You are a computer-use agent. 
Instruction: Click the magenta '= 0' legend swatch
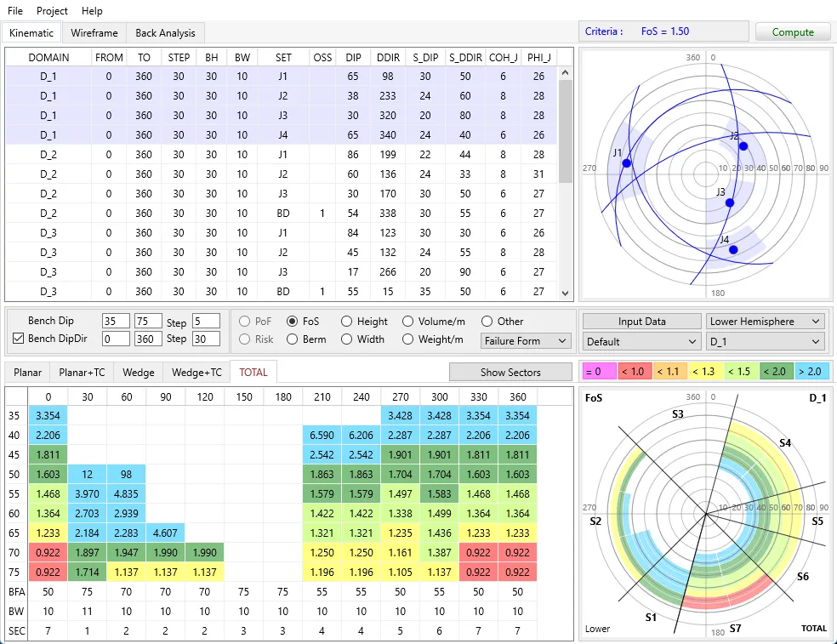pyautogui.click(x=600, y=372)
